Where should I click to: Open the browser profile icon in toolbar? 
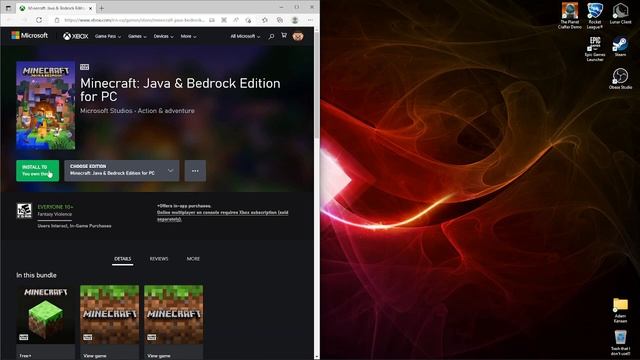coord(295,20)
